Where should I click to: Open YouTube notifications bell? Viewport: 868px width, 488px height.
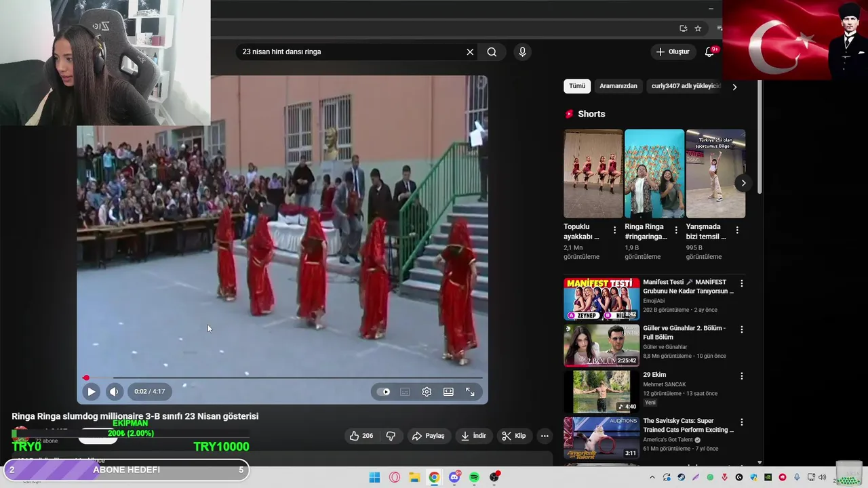click(x=709, y=52)
